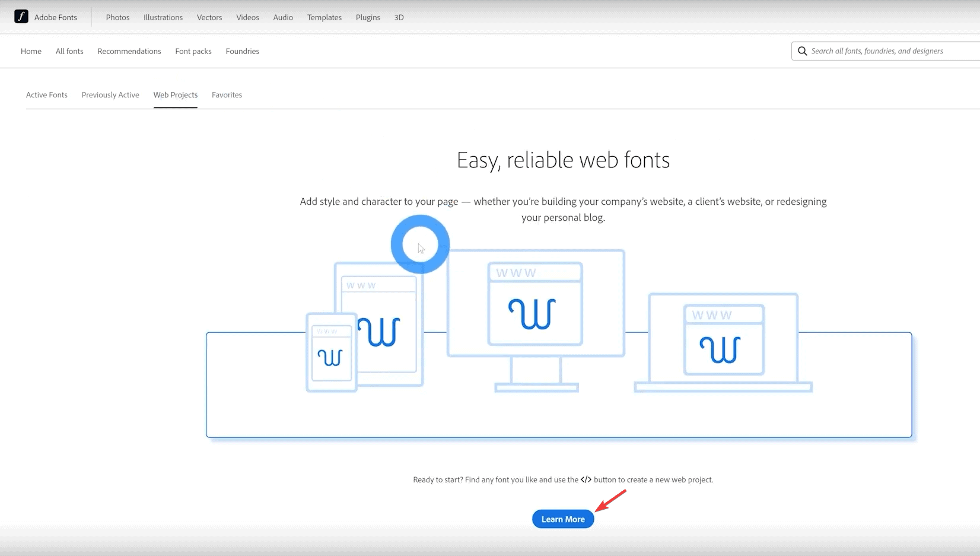Select the Favorites tab
Screen dimensions: 980x556
pyautogui.click(x=227, y=95)
